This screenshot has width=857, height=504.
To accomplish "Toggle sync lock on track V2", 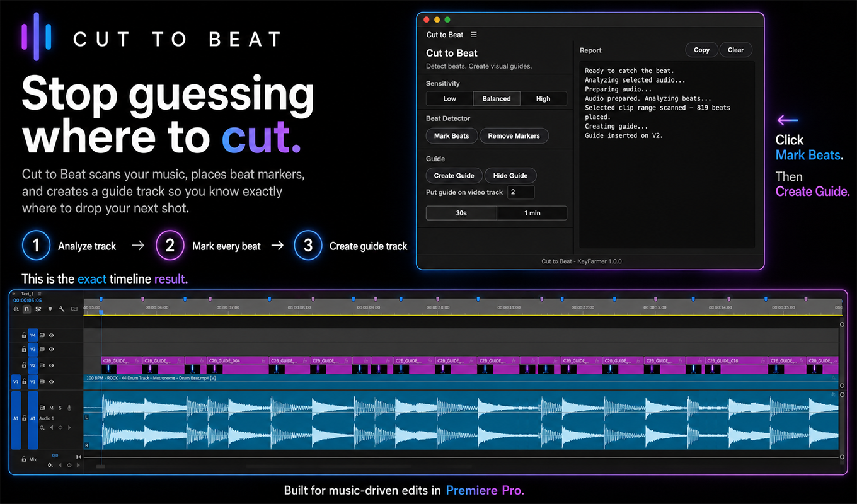I will click(42, 365).
